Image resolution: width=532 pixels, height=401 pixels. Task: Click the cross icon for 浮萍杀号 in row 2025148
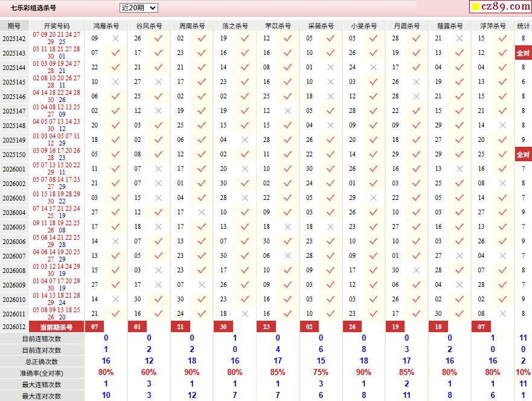pyautogui.click(x=502, y=125)
